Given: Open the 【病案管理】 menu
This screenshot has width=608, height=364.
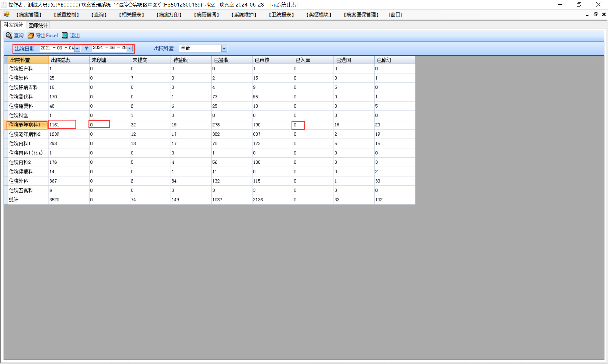Looking at the screenshot, I should (x=29, y=15).
